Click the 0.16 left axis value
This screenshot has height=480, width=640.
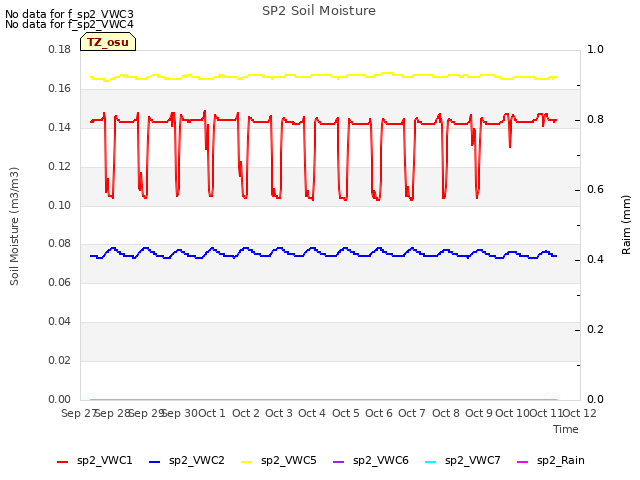(x=60, y=89)
